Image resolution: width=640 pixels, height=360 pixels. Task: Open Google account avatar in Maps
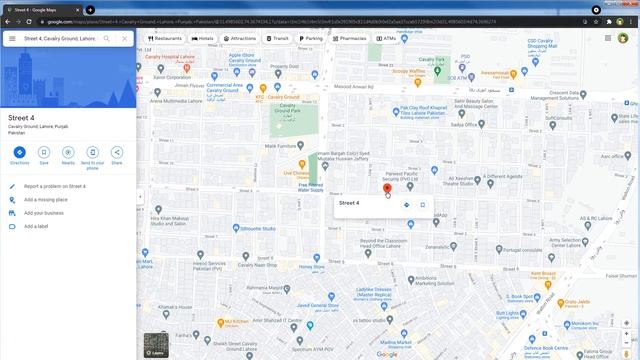tap(623, 38)
